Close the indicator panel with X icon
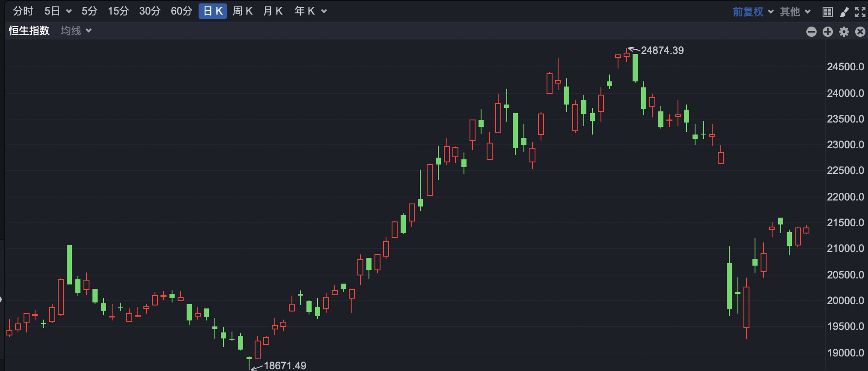 coord(860,32)
